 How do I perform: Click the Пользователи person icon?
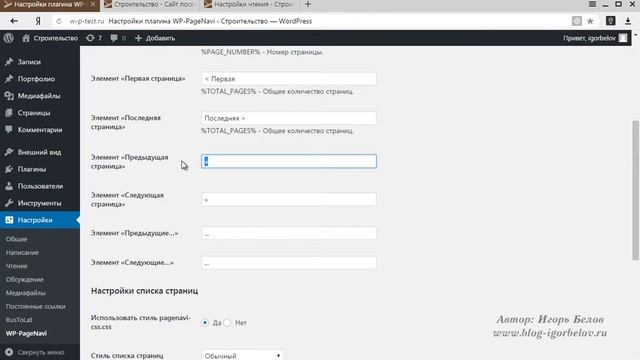(9, 186)
